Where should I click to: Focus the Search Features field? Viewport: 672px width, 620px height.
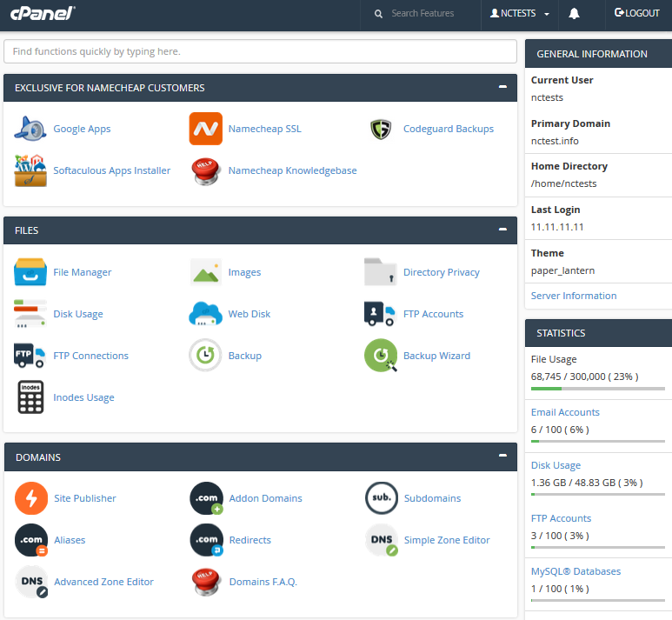[x=422, y=14]
